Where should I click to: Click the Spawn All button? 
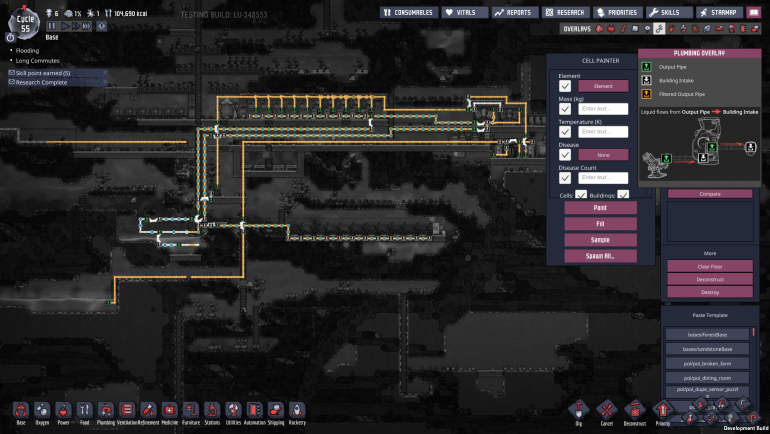(x=601, y=256)
